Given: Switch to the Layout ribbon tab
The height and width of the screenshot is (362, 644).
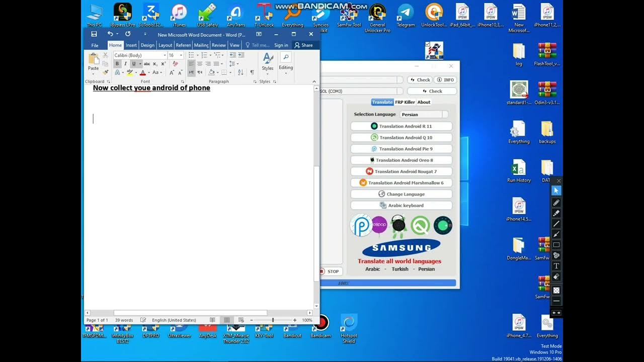Looking at the screenshot, I should coord(166,45).
